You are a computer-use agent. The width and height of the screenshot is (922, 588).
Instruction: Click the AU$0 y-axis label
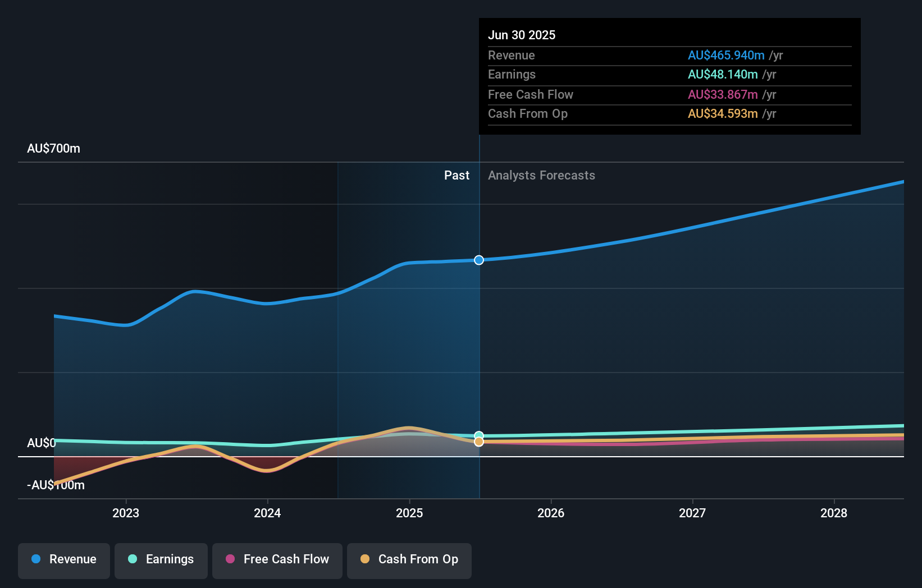[42, 443]
